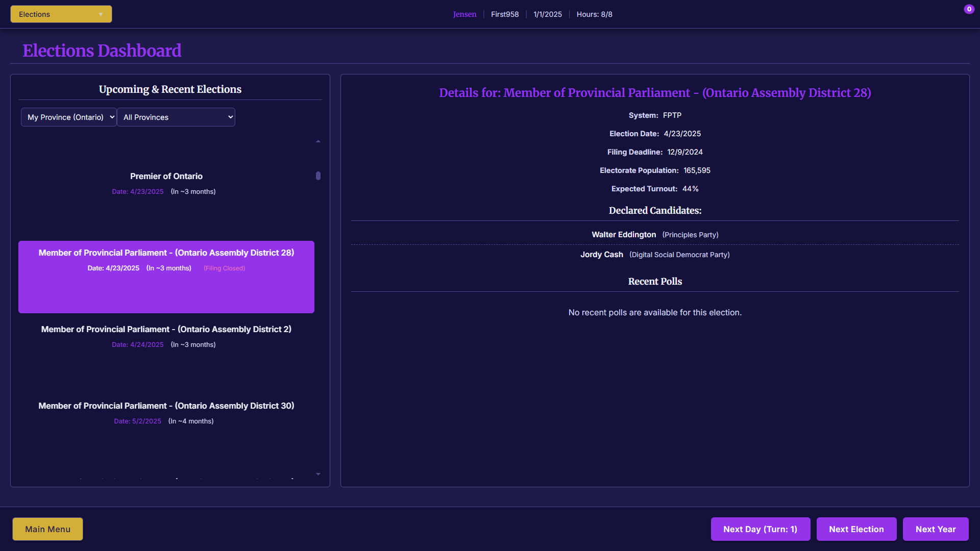The image size is (980, 551).
Task: Jump ahead with Next Election button
Action: 856,529
